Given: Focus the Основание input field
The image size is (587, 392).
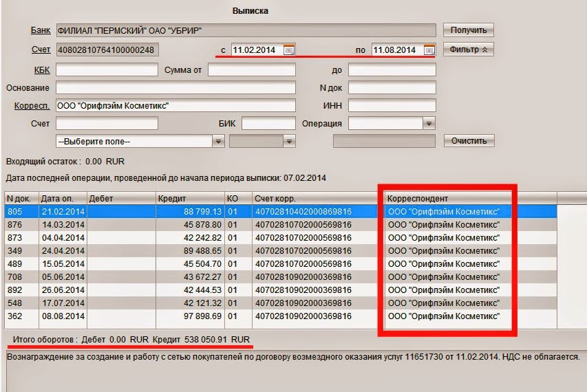Looking at the screenshot, I should point(175,87).
